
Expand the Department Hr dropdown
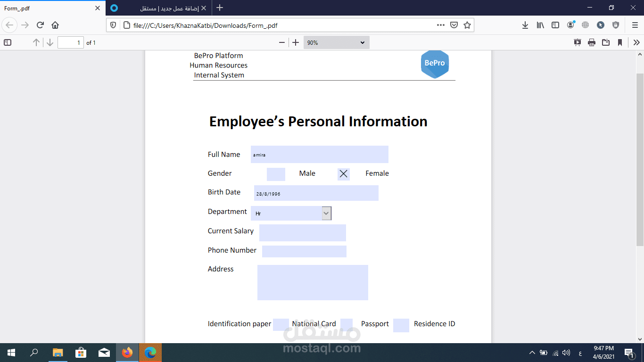326,213
